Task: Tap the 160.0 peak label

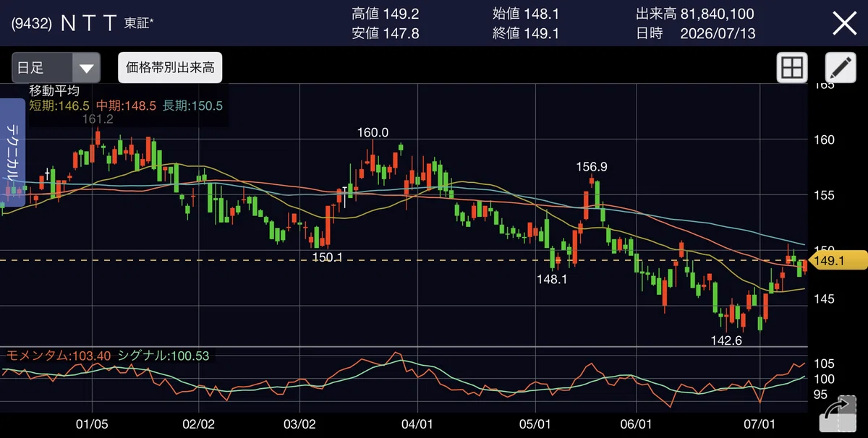Action: (x=373, y=132)
